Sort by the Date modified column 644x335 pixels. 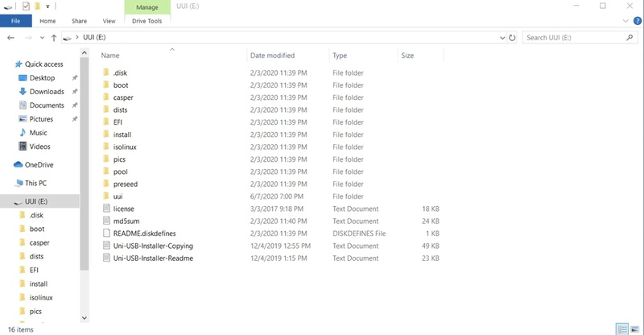[x=272, y=56]
